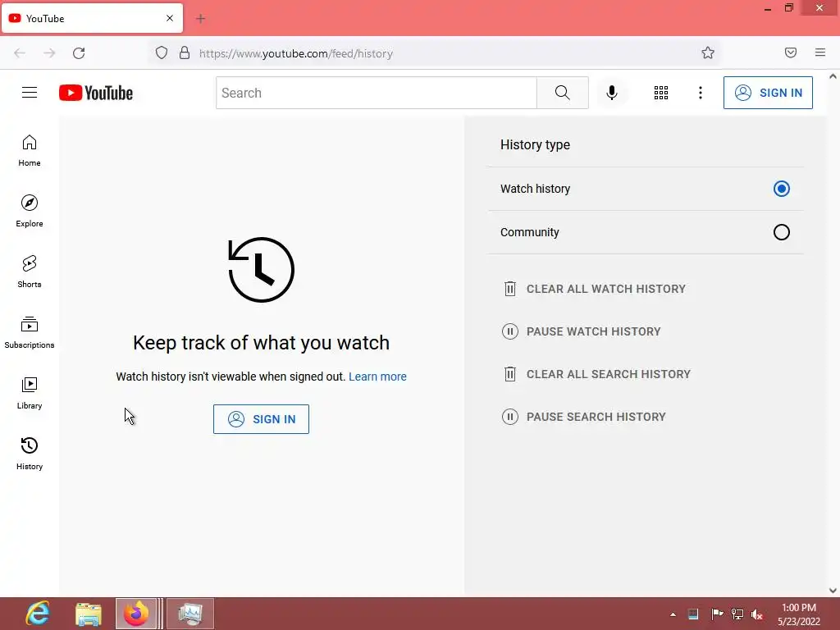Image resolution: width=840 pixels, height=630 pixels.
Task: Click Sign In below the watch message
Action: tap(261, 419)
